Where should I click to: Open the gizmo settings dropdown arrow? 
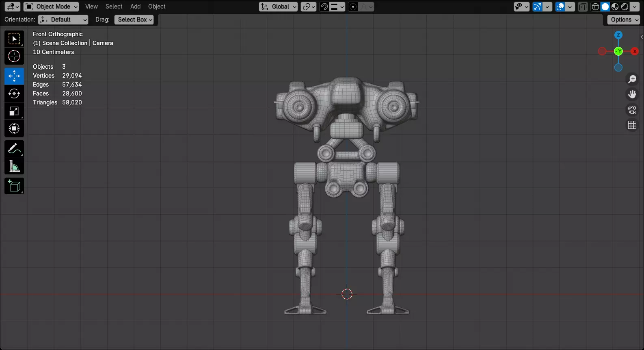point(547,7)
